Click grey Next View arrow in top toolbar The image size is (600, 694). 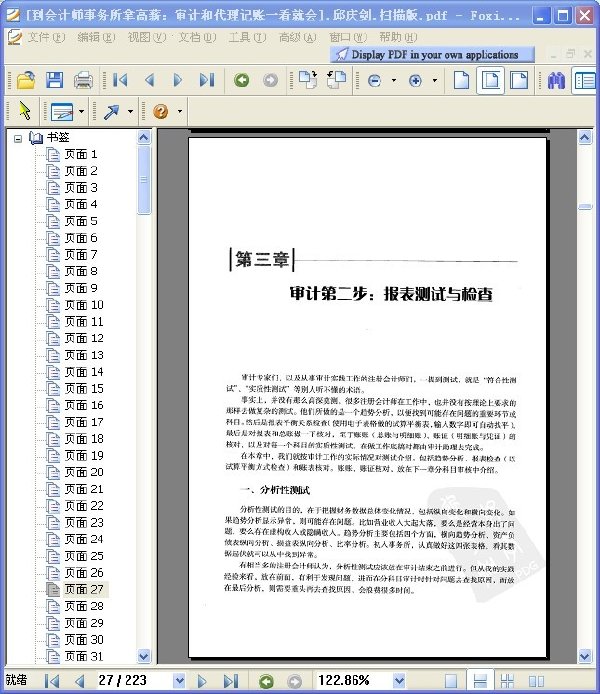[270, 80]
